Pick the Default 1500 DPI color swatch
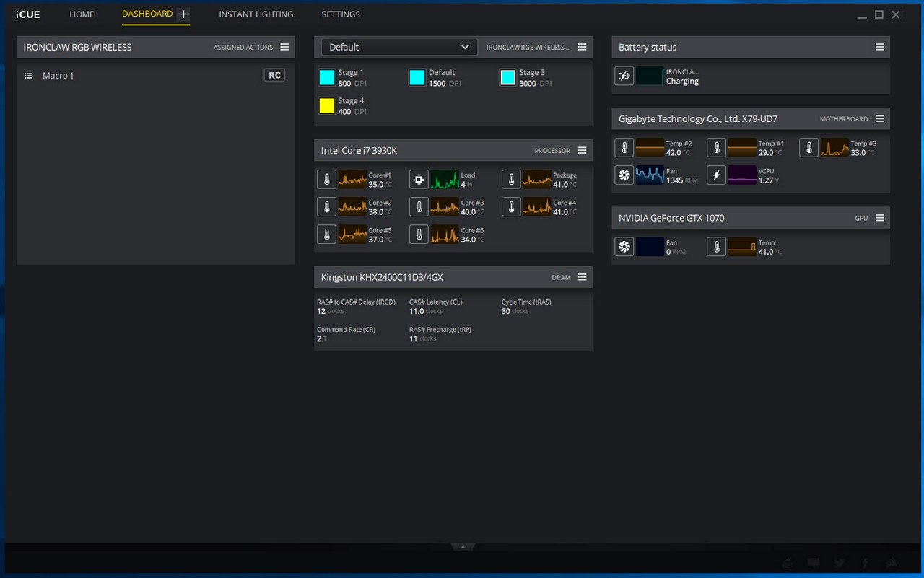The height and width of the screenshot is (578, 924). (x=417, y=78)
